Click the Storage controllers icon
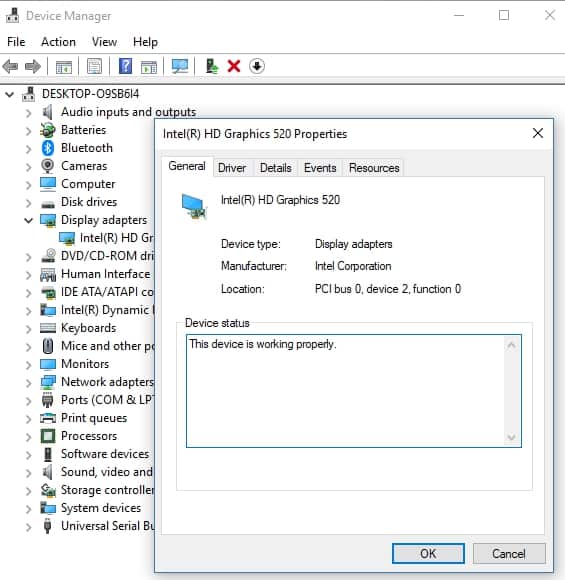This screenshot has height=580, width=565. pyautogui.click(x=48, y=490)
